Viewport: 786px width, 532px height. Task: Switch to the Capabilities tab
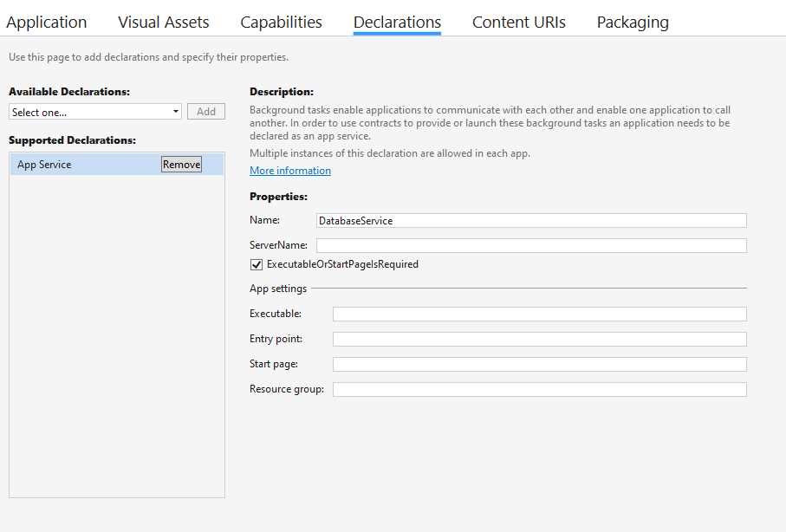tap(281, 22)
